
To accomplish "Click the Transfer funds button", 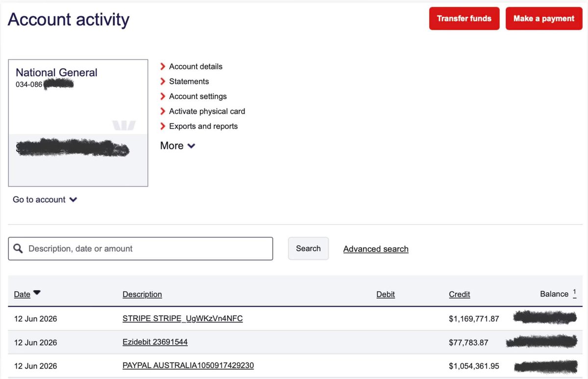I will tap(464, 19).
